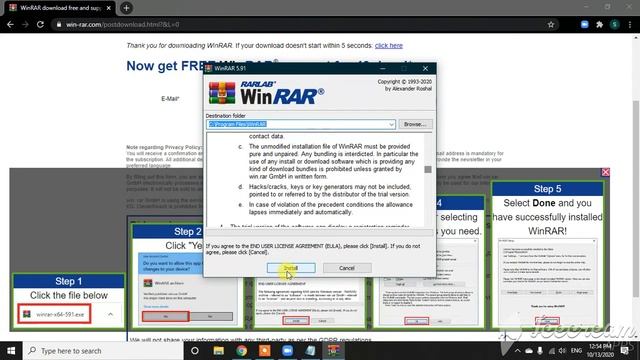Open the notifications action center icon
The height and width of the screenshot is (360, 640).
[625, 351]
